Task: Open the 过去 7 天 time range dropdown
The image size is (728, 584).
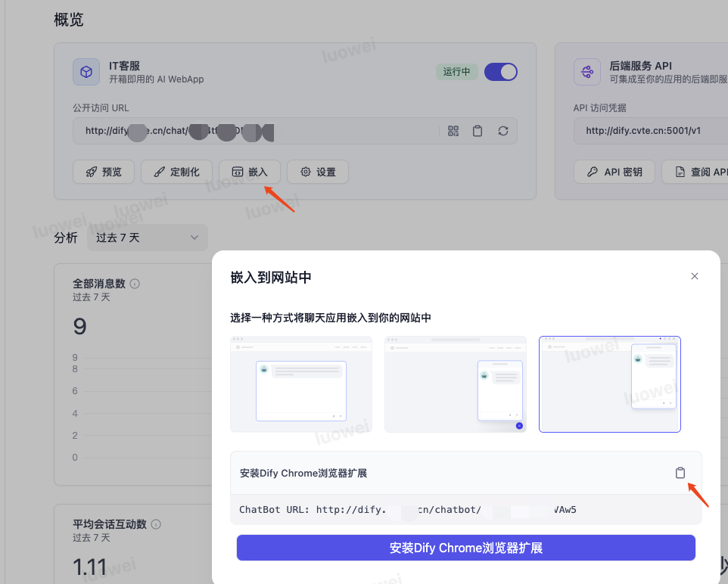Action: (147, 238)
